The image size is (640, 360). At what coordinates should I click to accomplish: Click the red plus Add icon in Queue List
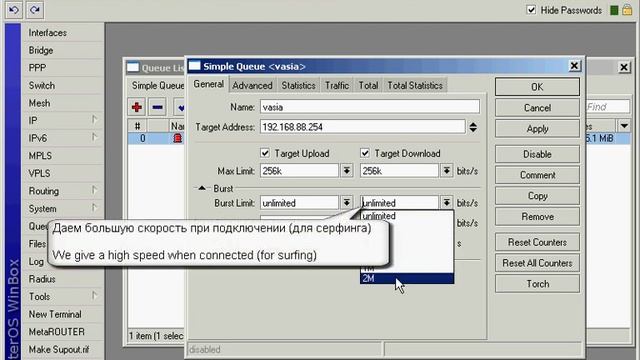[137, 107]
